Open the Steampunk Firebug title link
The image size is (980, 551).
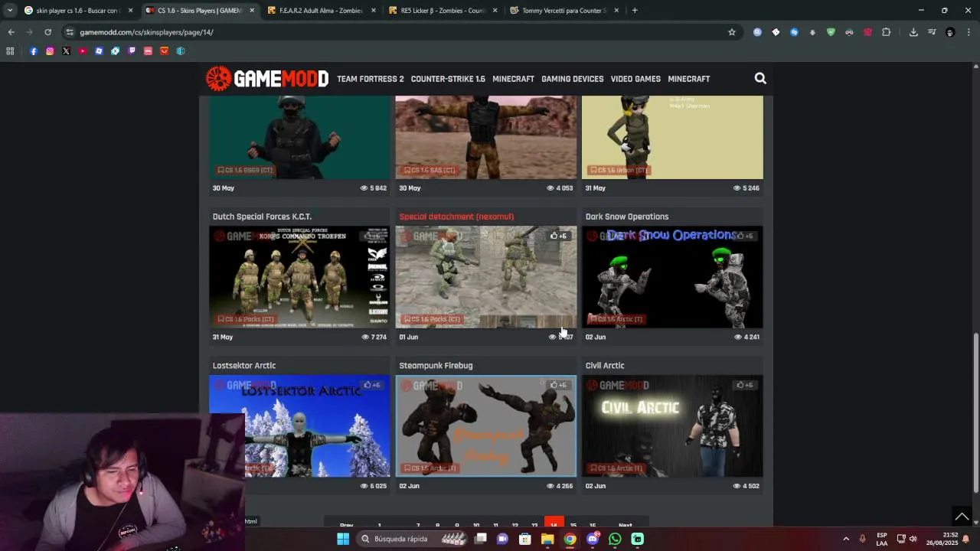point(436,366)
